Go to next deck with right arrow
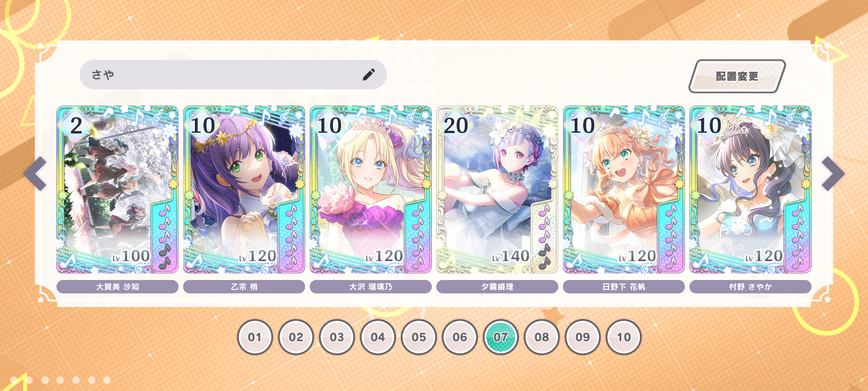 [833, 174]
